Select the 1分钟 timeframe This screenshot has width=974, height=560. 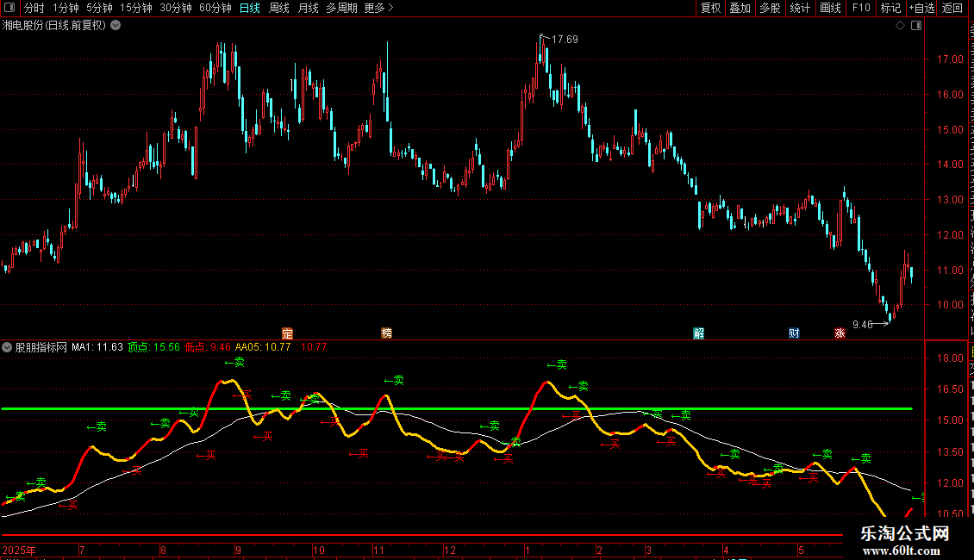[66, 8]
